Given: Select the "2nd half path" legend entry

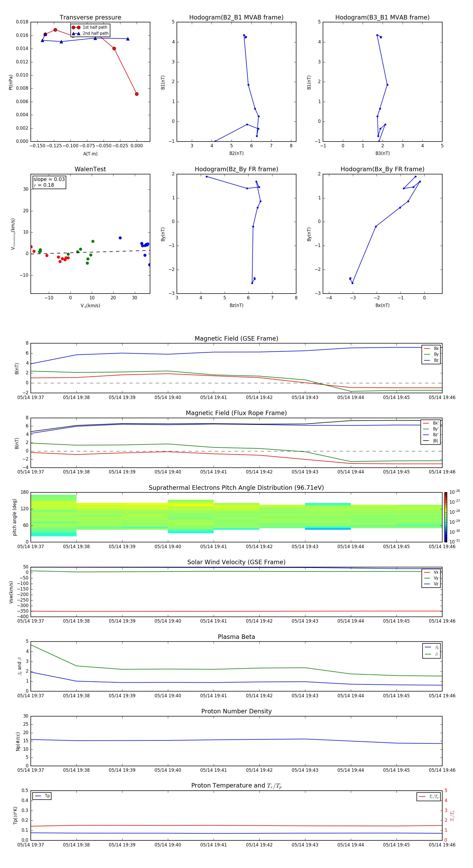Looking at the screenshot, I should pos(90,33).
